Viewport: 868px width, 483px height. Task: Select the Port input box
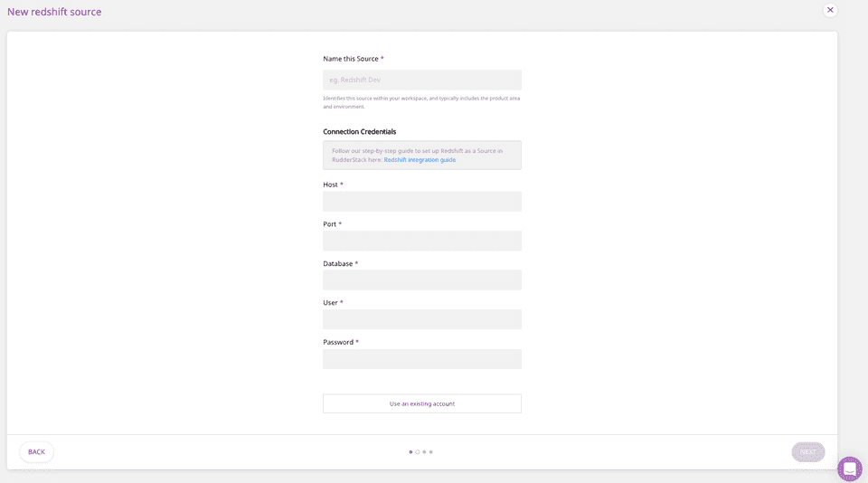(x=421, y=241)
